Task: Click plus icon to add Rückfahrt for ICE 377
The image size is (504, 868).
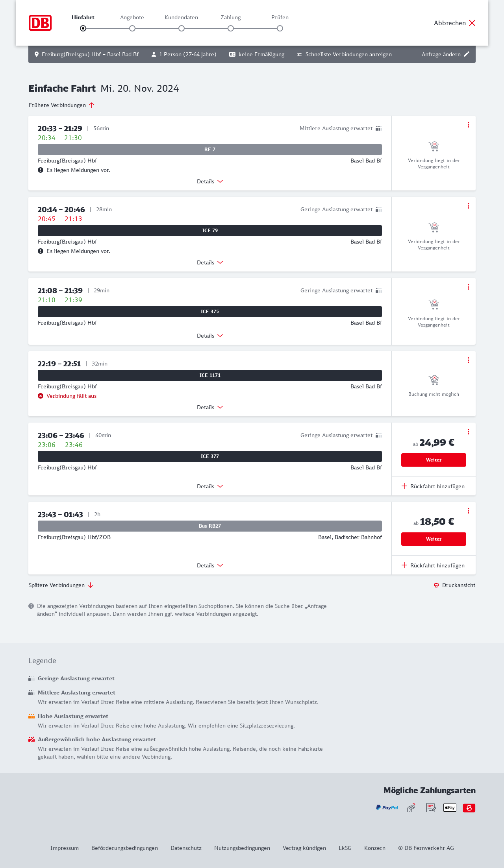Action: point(404,486)
